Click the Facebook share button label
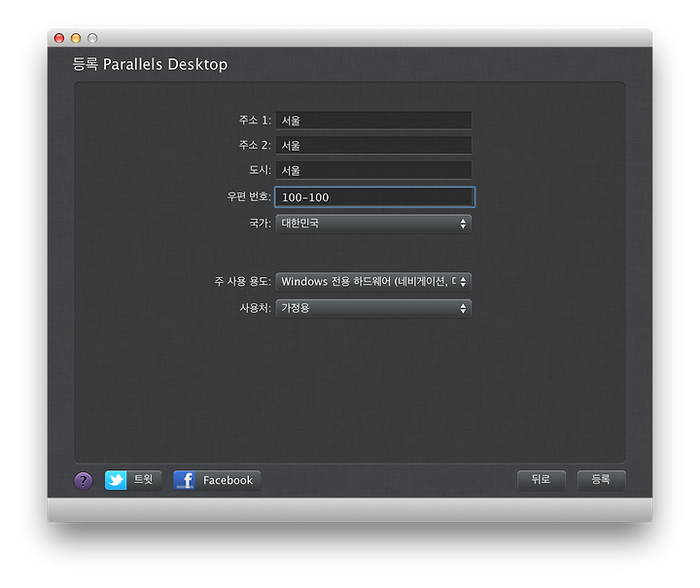This screenshot has width=700, height=588. pyautogui.click(x=227, y=480)
